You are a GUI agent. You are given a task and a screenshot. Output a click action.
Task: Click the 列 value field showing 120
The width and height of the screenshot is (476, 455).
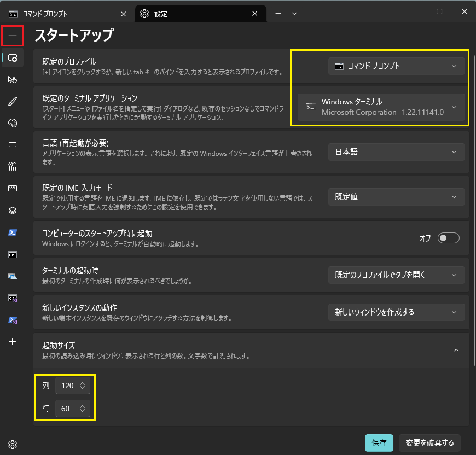click(73, 386)
